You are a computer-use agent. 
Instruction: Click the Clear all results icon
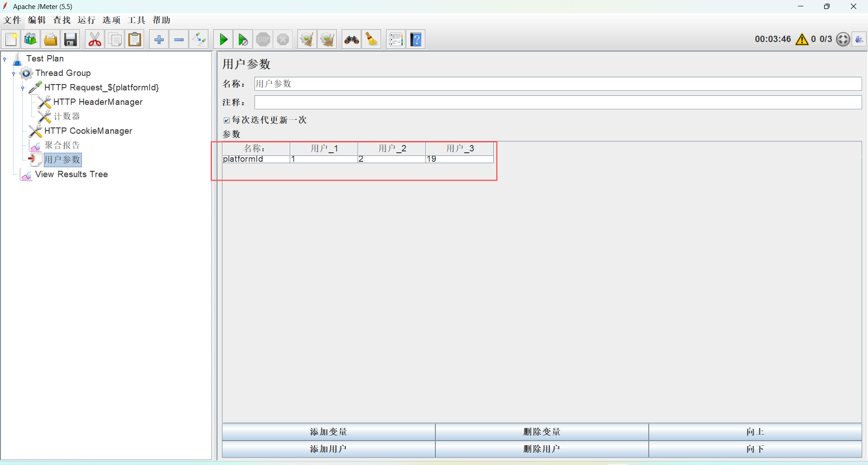(327, 39)
